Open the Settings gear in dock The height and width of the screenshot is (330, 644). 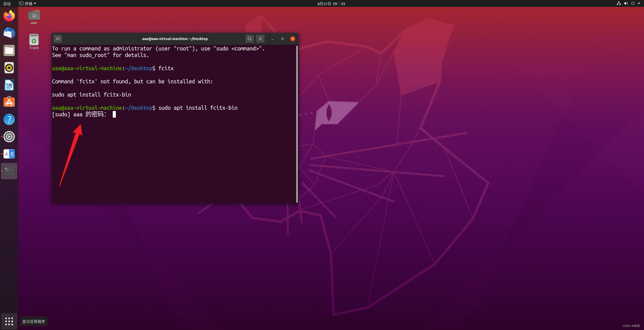(9, 137)
